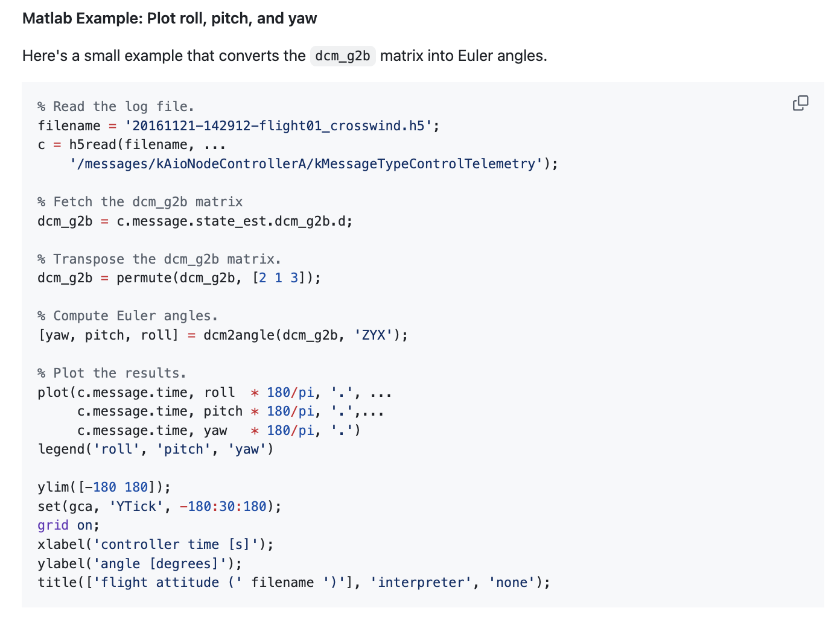Click the h5 filename string in code
Screen dimensions: 840x637
(278, 126)
